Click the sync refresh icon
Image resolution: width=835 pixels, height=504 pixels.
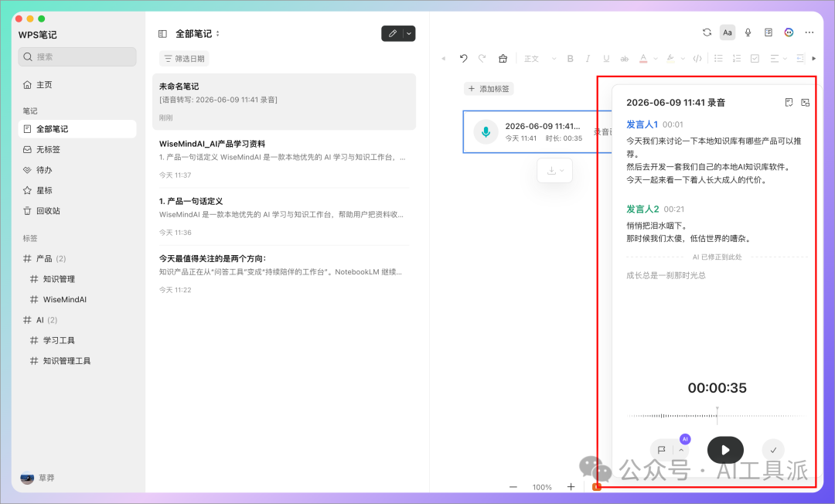click(x=707, y=32)
